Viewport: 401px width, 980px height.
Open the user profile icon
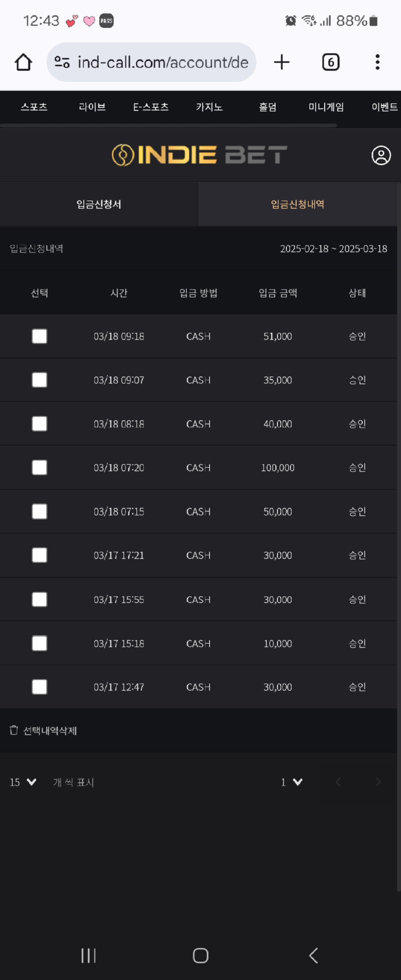point(381,155)
